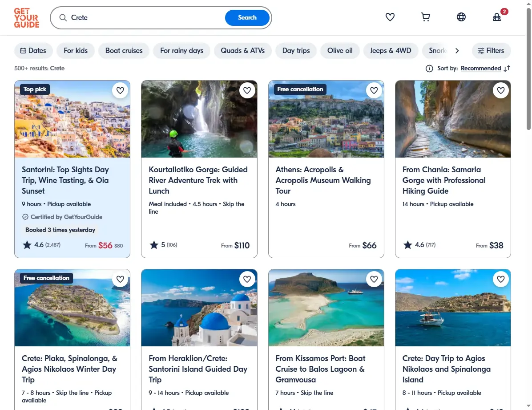Click the Certified by GetYourGuide badge

coord(62,217)
